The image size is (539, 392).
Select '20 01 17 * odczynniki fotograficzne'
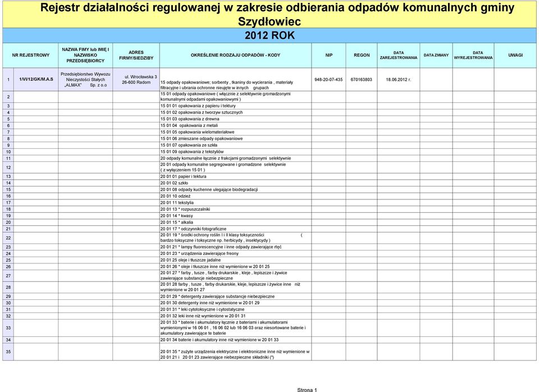(235, 229)
